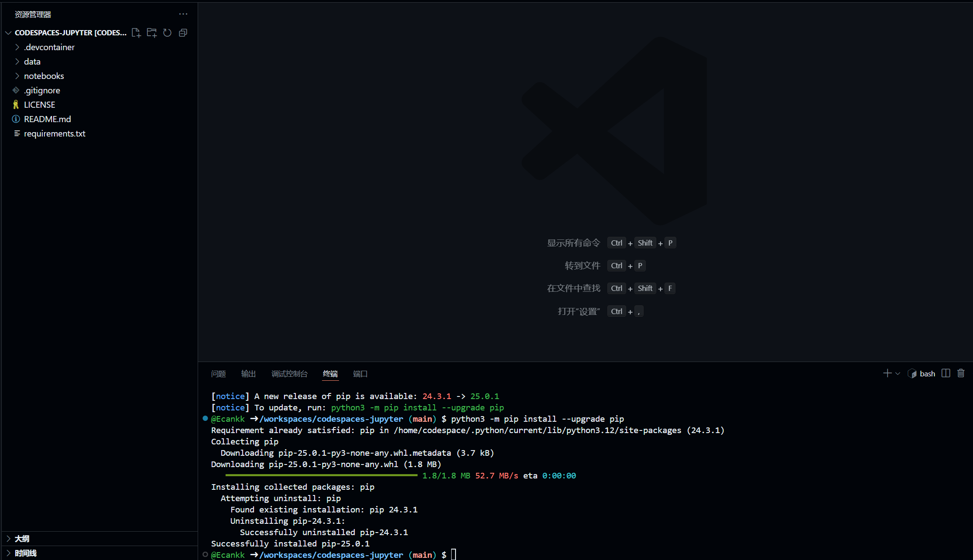
Task: Click the license icon beside LICENSE
Action: tap(16, 105)
